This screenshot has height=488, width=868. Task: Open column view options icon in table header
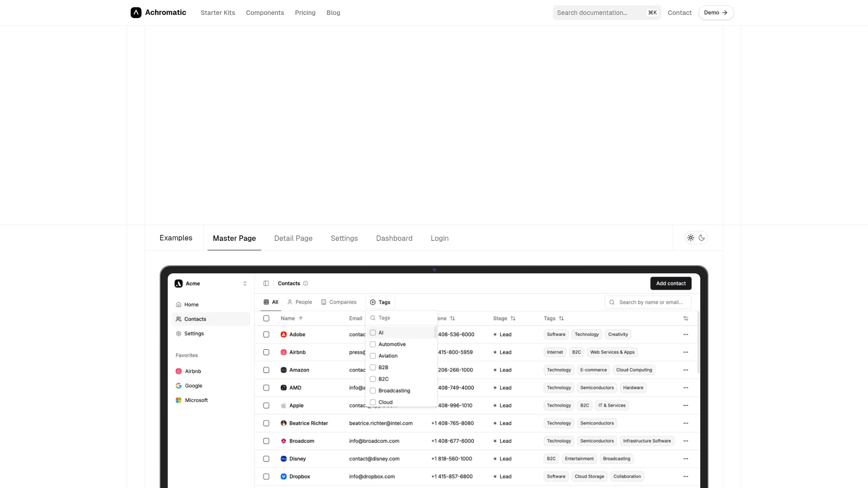pyautogui.click(x=686, y=319)
